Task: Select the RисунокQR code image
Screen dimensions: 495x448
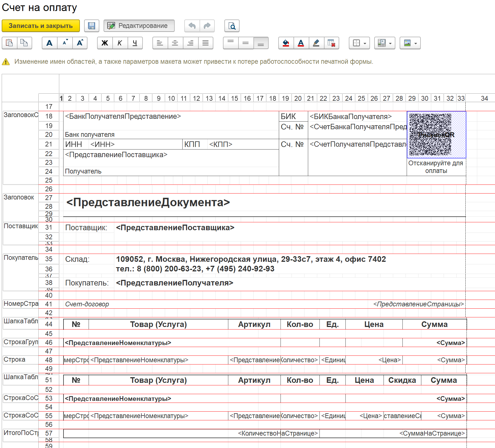Action: coord(436,135)
